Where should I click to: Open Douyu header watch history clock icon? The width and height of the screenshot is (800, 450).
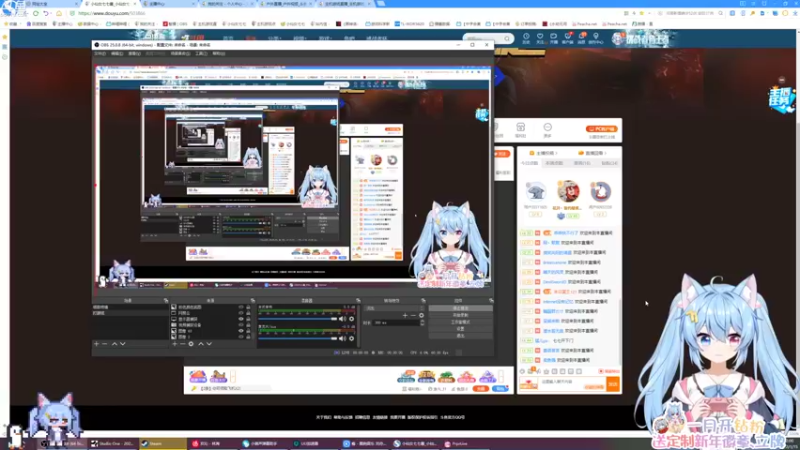coord(526,36)
